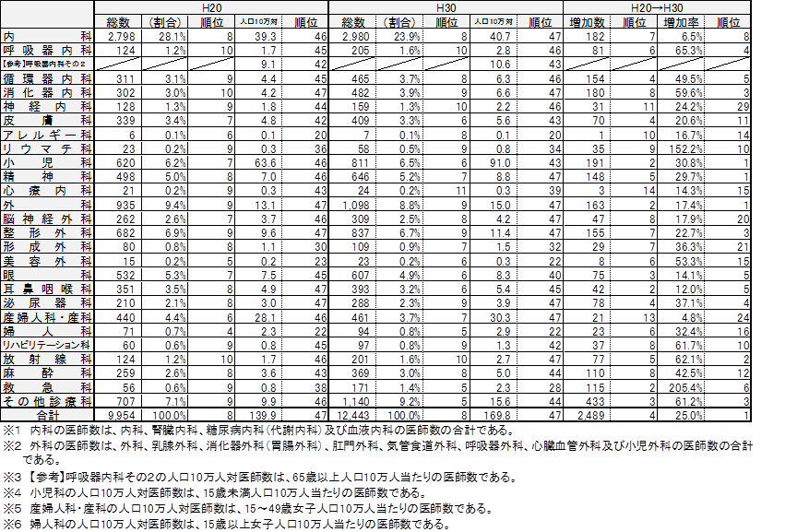
Task: Select the その他診療科 row label
Action: pos(47,402)
